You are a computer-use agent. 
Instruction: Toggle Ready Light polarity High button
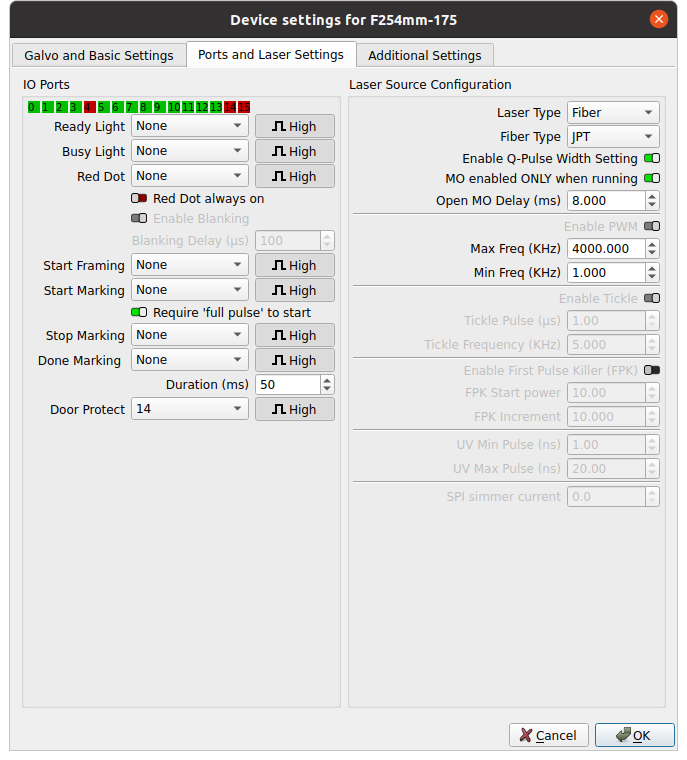(x=295, y=127)
